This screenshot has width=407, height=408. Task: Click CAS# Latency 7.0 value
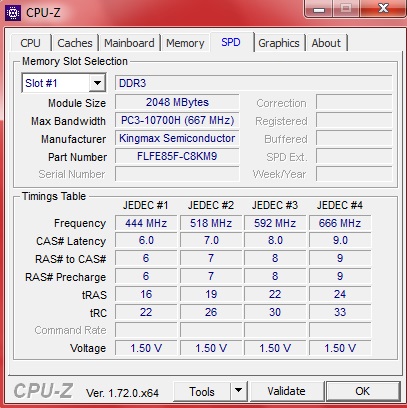point(211,240)
